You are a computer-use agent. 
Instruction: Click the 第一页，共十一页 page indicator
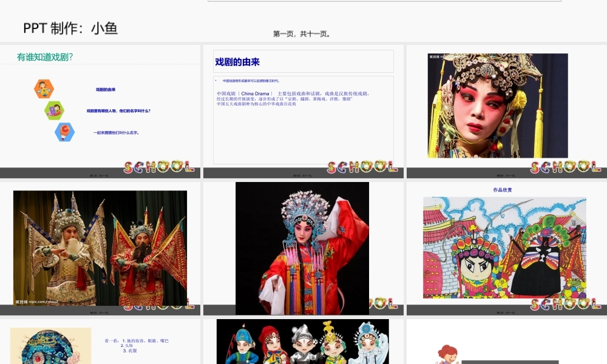point(299,34)
